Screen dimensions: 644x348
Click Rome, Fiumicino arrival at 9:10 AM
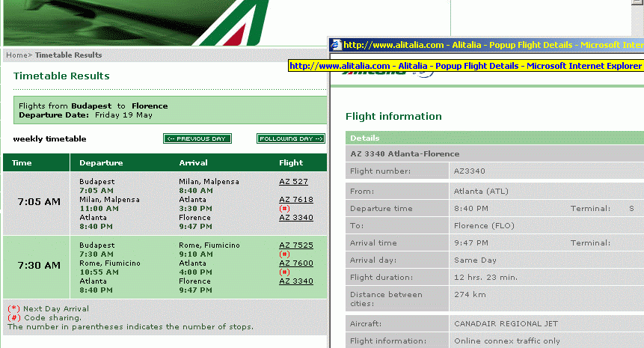tap(209, 245)
